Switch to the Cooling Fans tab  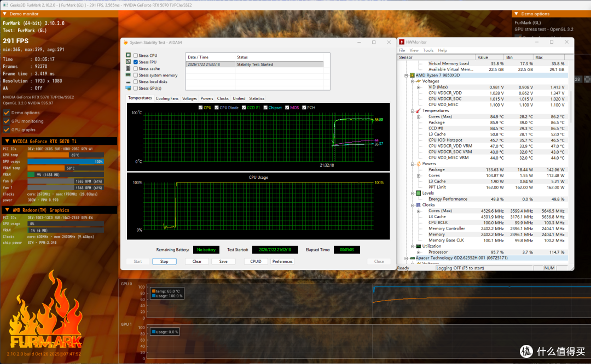pos(167,98)
